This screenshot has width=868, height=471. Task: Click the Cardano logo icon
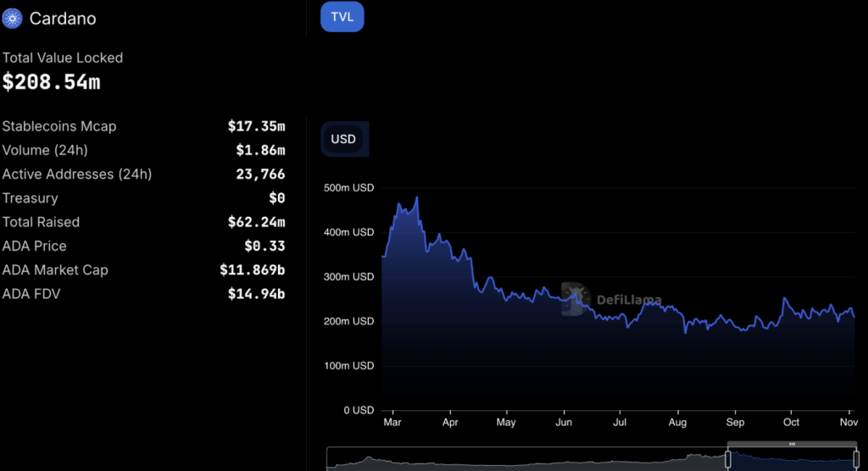(x=12, y=19)
